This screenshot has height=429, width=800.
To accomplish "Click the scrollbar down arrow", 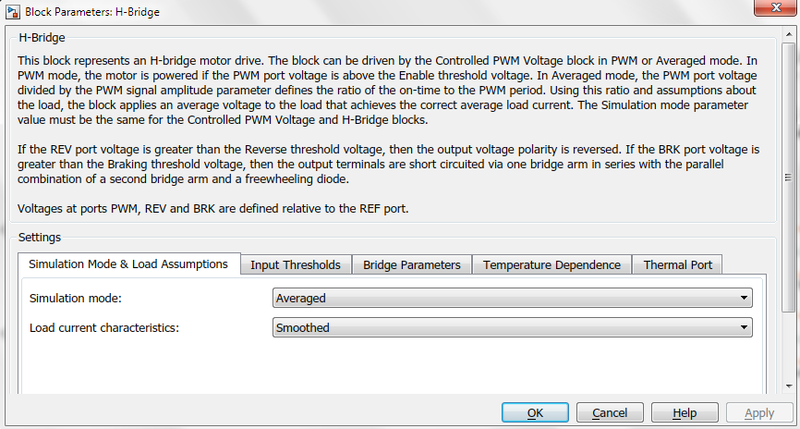I will [x=789, y=386].
